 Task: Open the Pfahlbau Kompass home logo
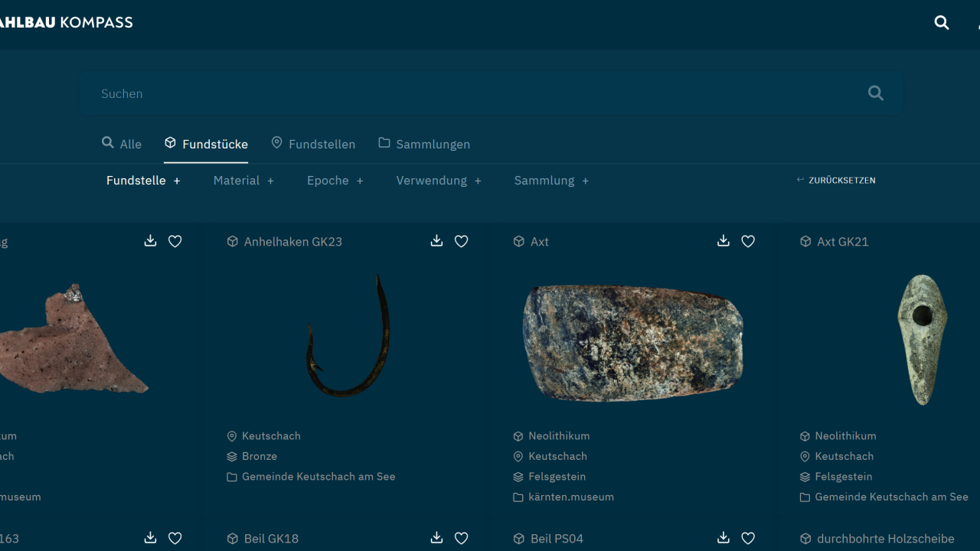click(x=67, y=22)
